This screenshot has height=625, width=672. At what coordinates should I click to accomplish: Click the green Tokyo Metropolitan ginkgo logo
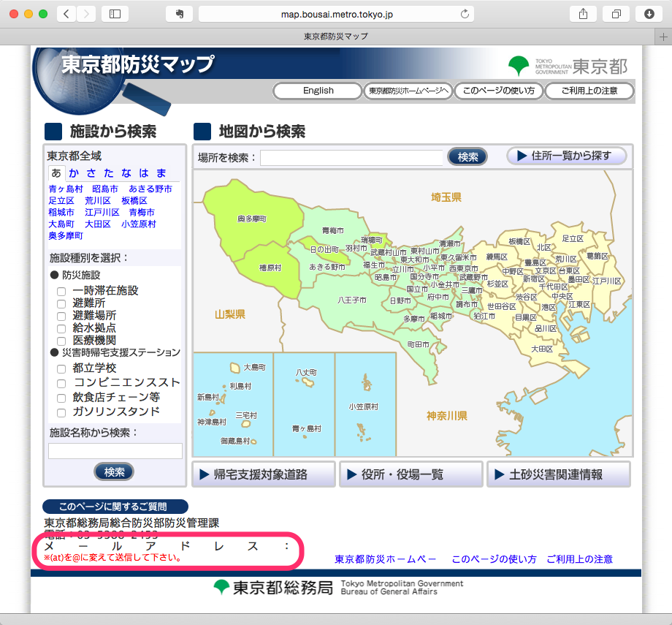[x=518, y=66]
